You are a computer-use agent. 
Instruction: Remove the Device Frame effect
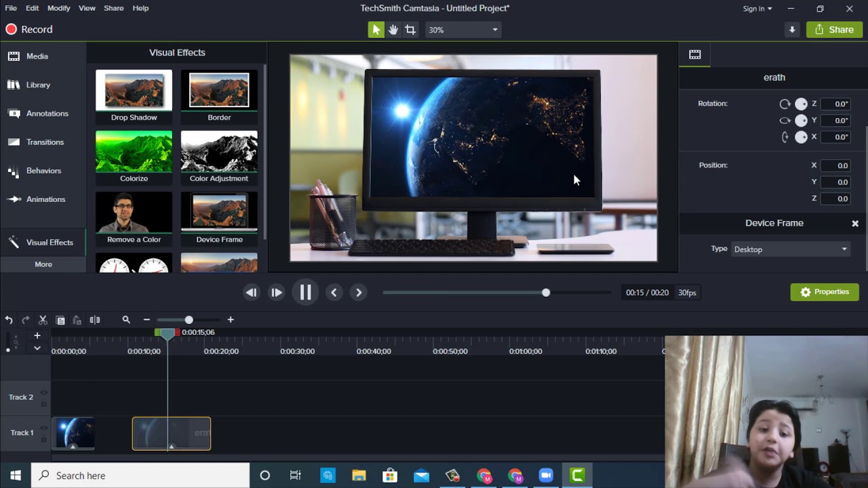pos(855,223)
